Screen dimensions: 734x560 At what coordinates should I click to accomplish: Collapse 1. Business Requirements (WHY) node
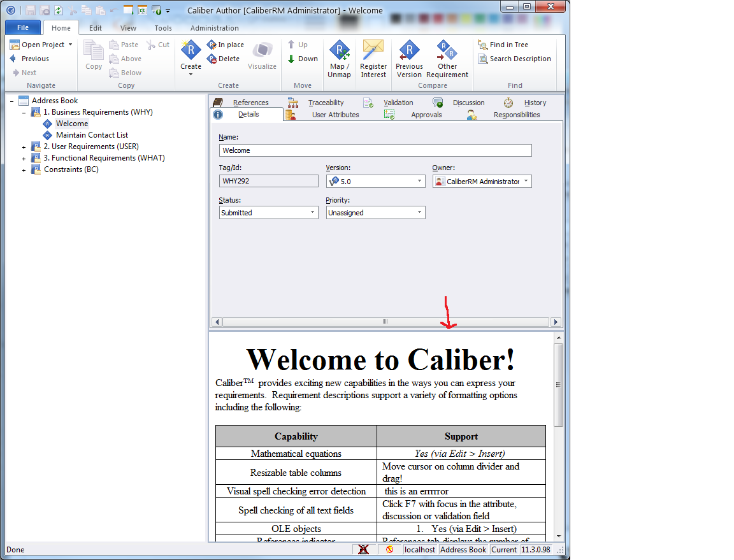24,112
